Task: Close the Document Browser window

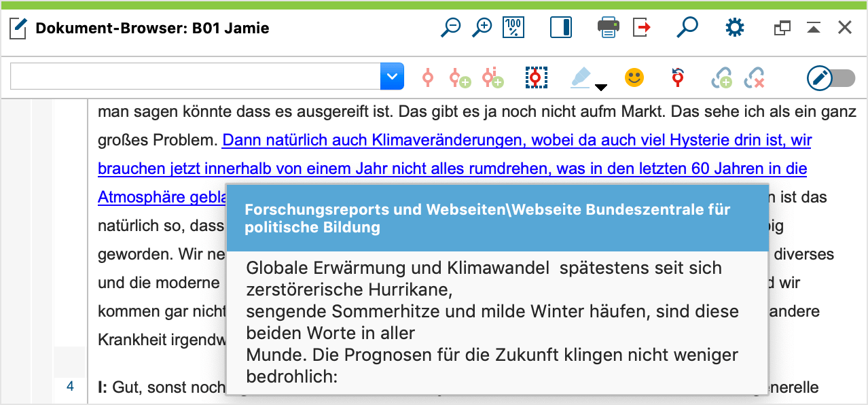Action: point(845,28)
